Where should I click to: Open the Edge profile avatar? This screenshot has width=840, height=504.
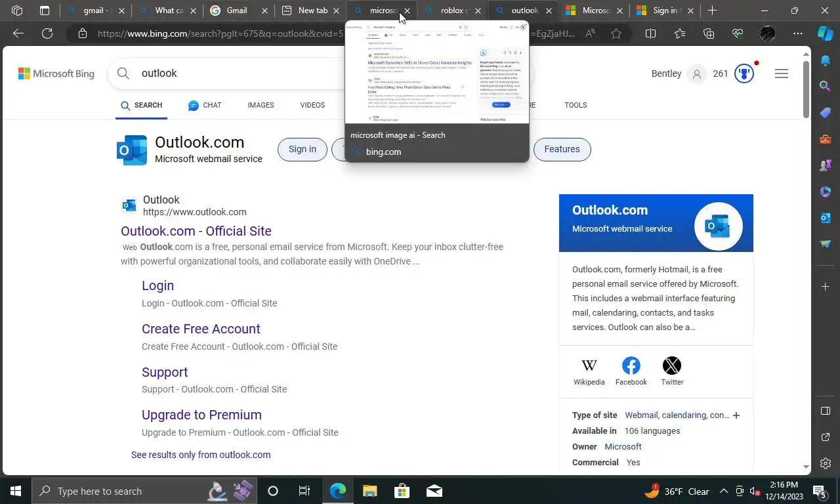767,33
